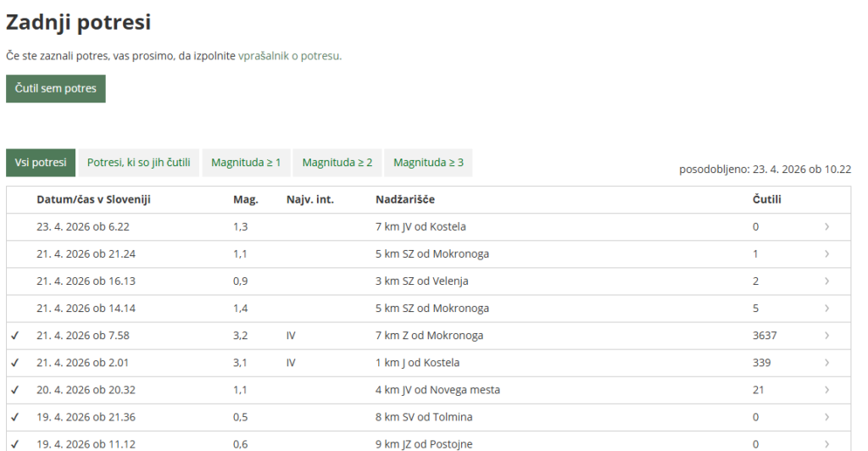Screen dimensions: 868x451
Task: Click checkmark on the Tolmin earthquake row
Action: coord(15,417)
